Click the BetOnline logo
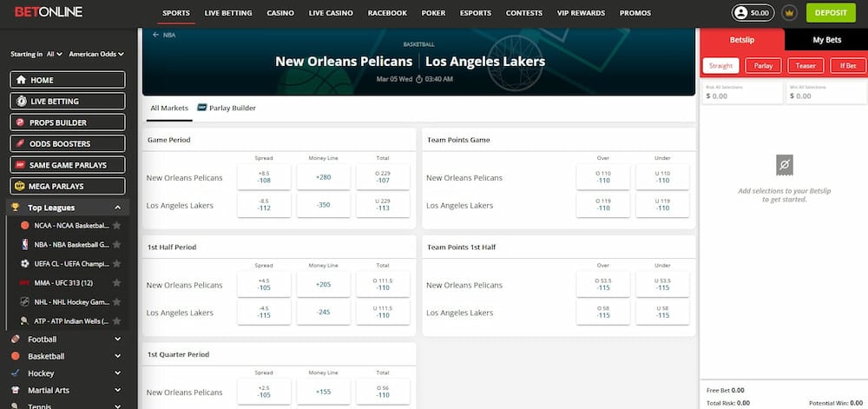 pyautogui.click(x=49, y=12)
